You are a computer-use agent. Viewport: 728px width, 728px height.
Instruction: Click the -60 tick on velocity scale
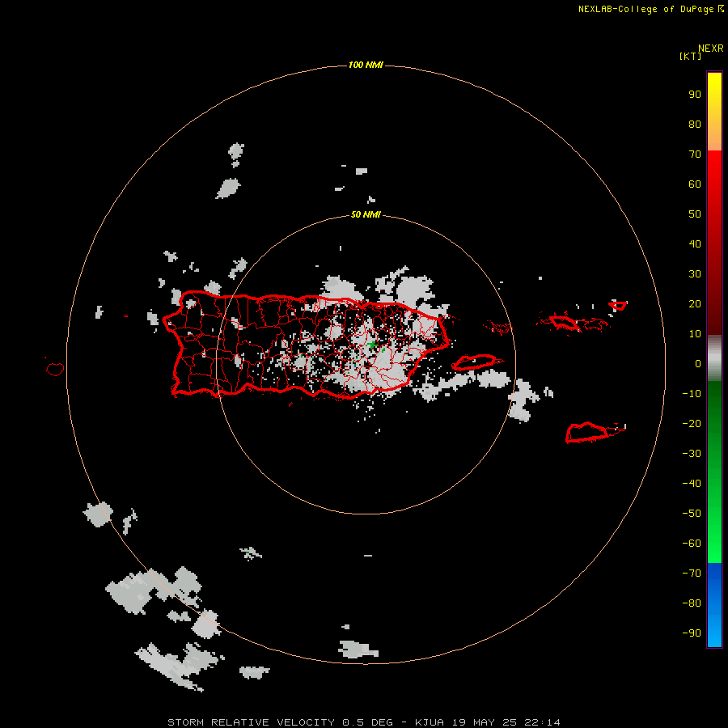692,544
